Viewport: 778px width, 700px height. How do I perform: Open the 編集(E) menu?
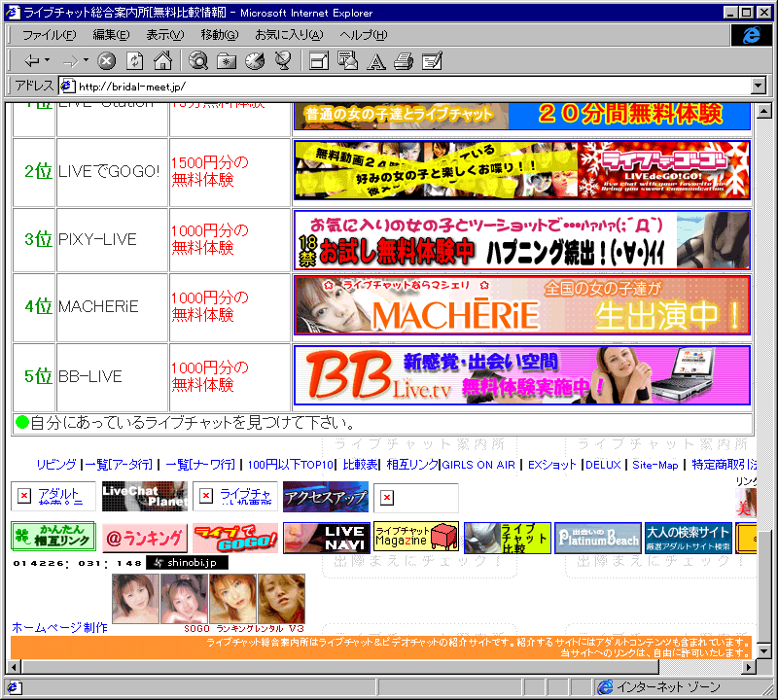point(111,35)
